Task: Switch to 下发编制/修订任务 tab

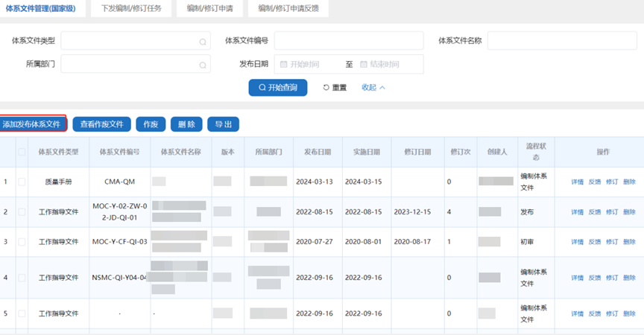Action: 131,8
